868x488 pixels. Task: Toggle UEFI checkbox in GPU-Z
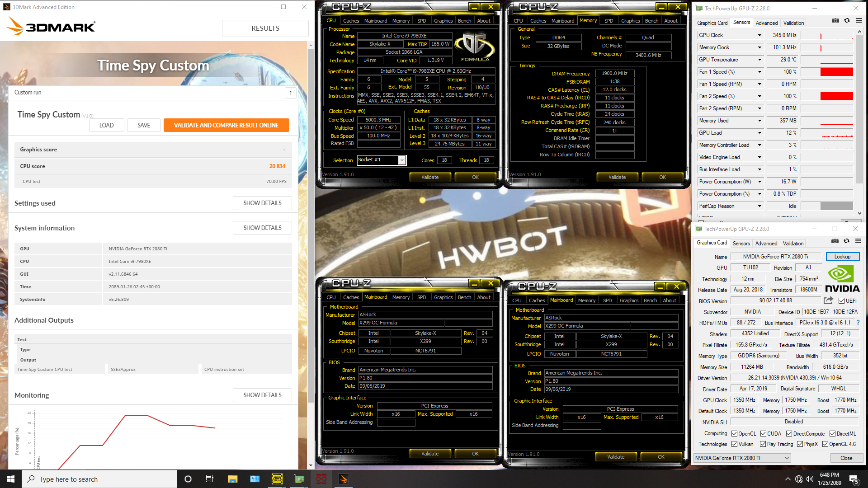[x=841, y=301]
